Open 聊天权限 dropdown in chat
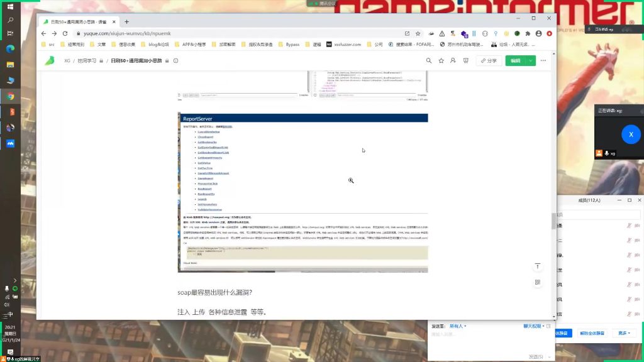The height and width of the screenshot is (362, 644). pos(533,326)
